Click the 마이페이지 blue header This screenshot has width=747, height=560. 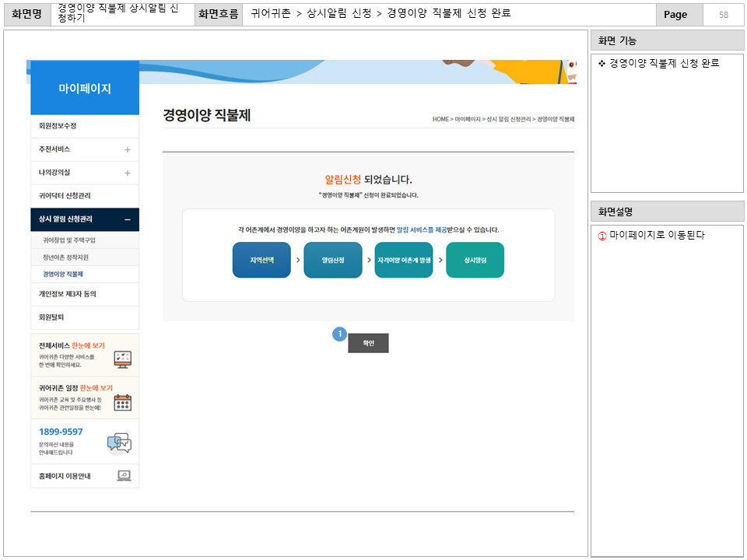coord(84,87)
